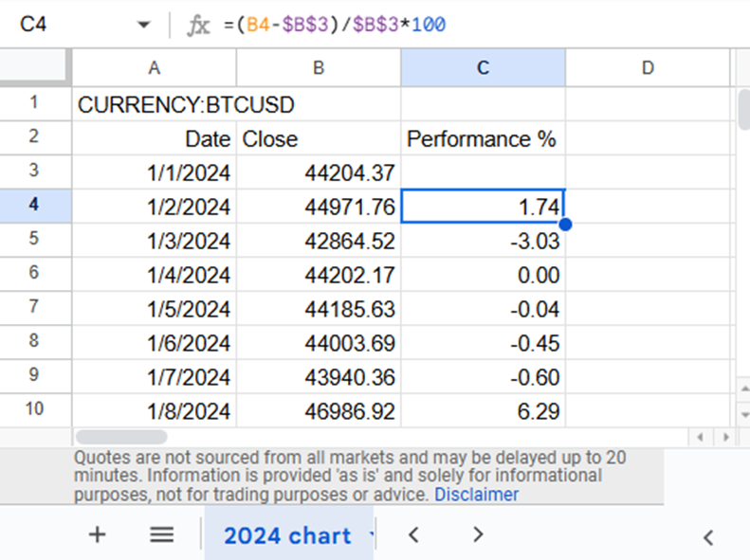The image size is (750, 560).
Task: Select the cell with date 1/6/2024
Action: pyautogui.click(x=154, y=343)
